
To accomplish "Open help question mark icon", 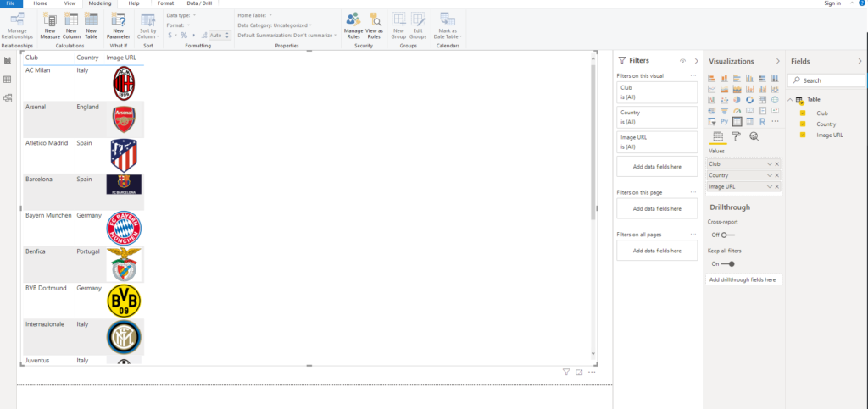I will [x=861, y=3].
